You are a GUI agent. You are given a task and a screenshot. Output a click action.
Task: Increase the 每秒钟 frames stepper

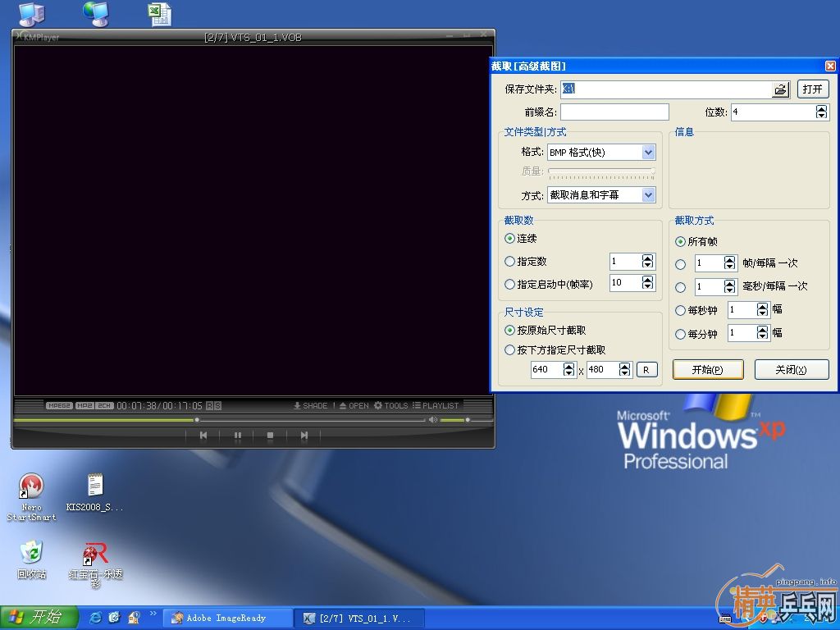762,306
